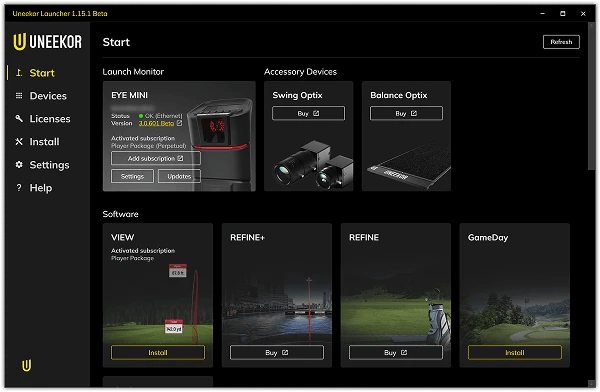
Task: Install the GameDay software
Action: 515,353
